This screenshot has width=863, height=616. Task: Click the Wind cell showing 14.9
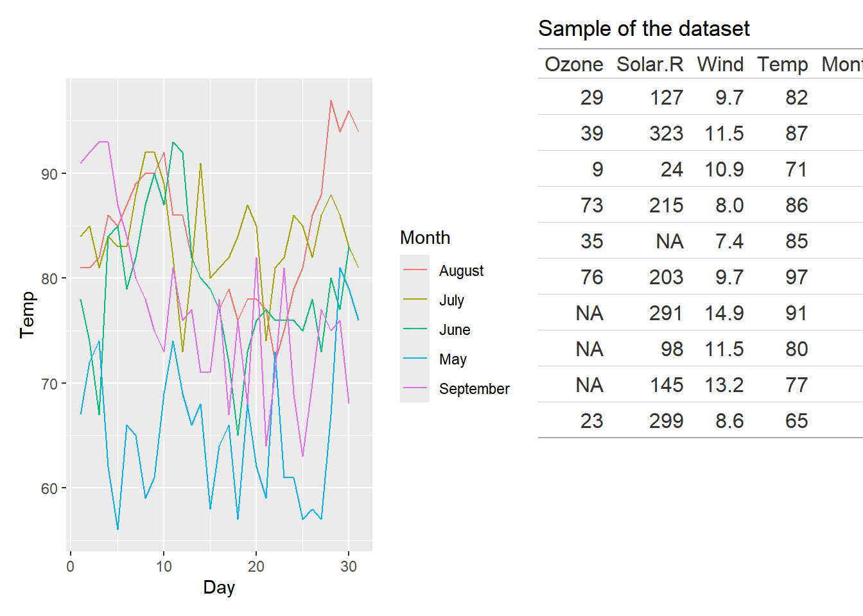(724, 313)
